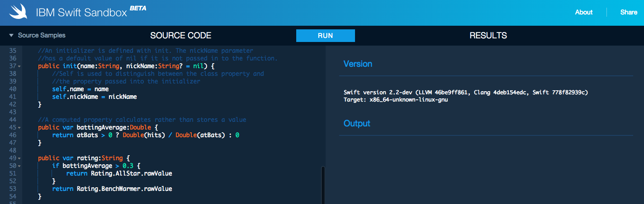
Task: Click the 'public var rating:String' line
Action: click(x=84, y=158)
